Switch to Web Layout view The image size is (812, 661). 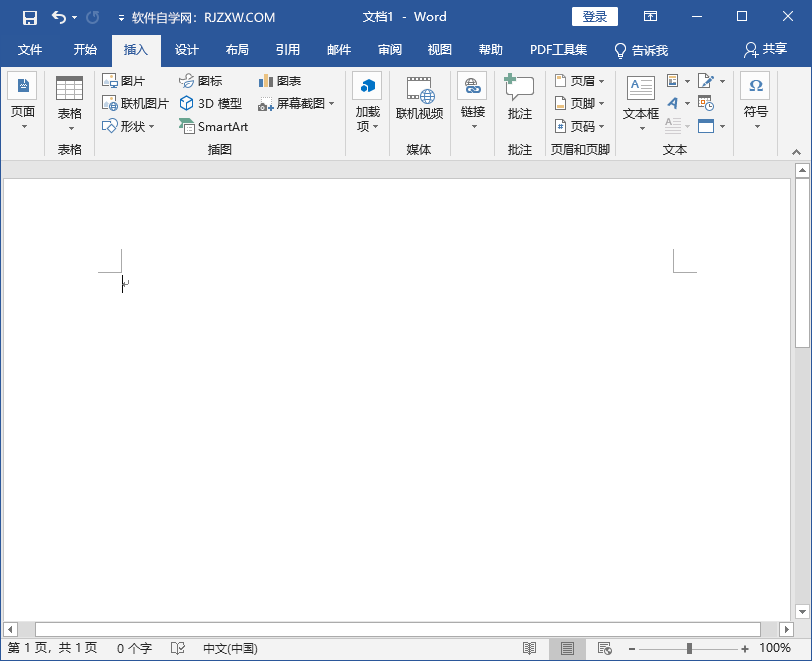click(x=602, y=648)
